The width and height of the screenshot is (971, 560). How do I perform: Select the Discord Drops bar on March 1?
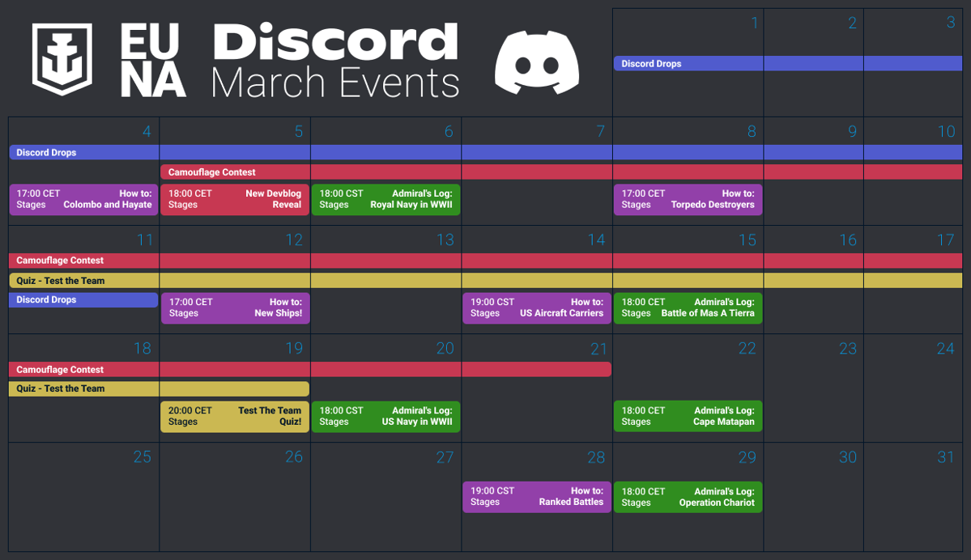651,64
